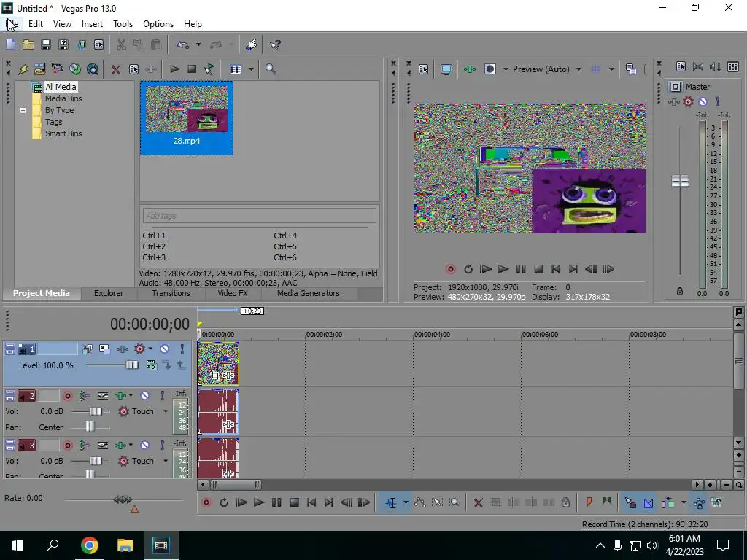Toggle Enable Snapping in the bottom toolbar

(630, 502)
